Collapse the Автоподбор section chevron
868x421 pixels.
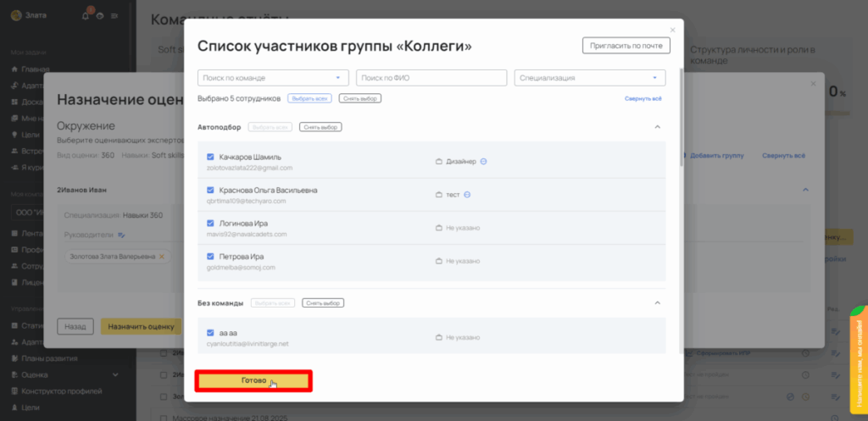point(657,127)
